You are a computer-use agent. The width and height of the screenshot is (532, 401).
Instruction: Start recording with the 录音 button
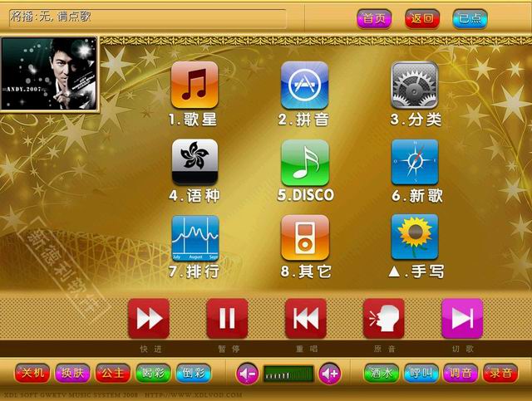tap(500, 374)
